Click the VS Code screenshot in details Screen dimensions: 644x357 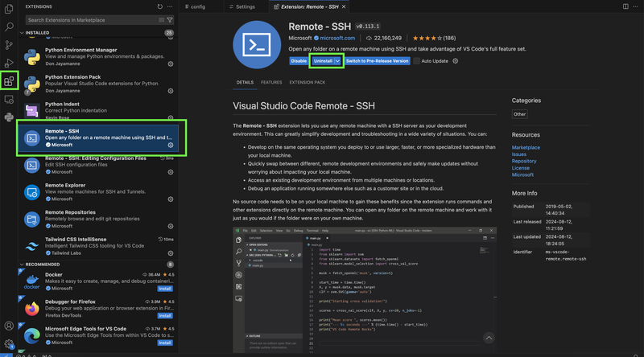(365, 289)
